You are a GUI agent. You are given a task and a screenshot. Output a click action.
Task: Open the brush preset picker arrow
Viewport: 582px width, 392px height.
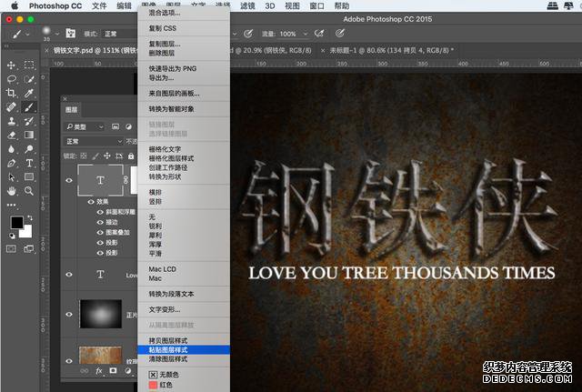point(56,34)
